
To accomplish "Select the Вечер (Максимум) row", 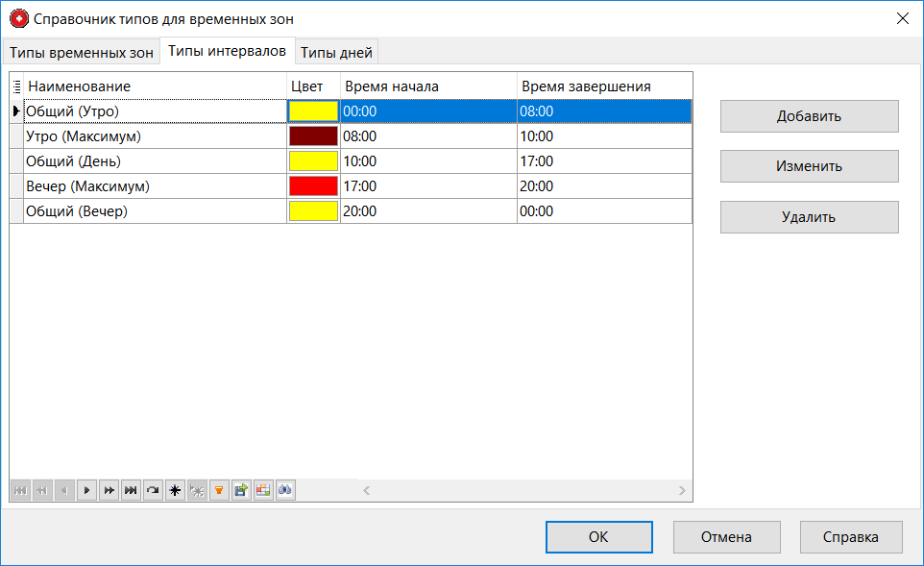I will (x=154, y=186).
